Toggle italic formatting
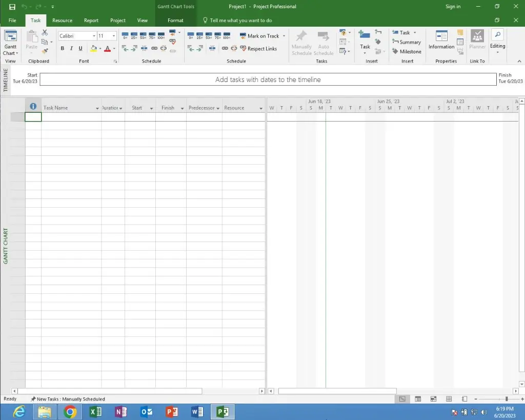The image size is (525, 420). click(71, 48)
